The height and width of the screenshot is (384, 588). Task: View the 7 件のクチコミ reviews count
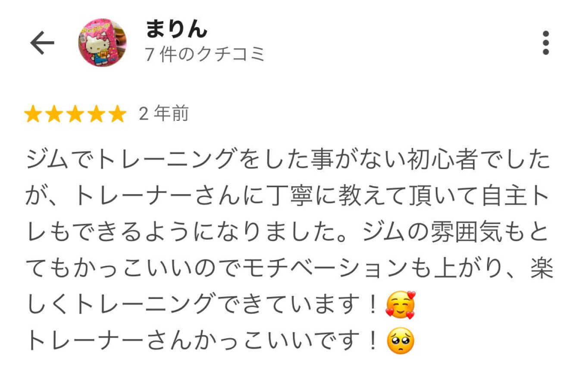point(205,55)
